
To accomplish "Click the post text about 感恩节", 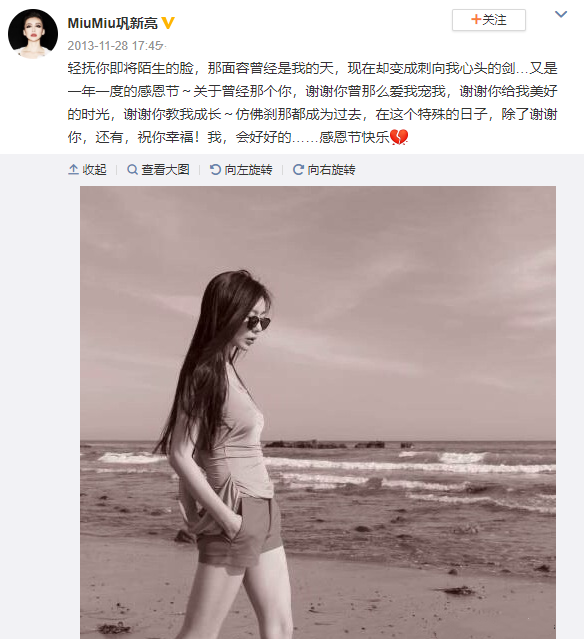I will [312, 103].
